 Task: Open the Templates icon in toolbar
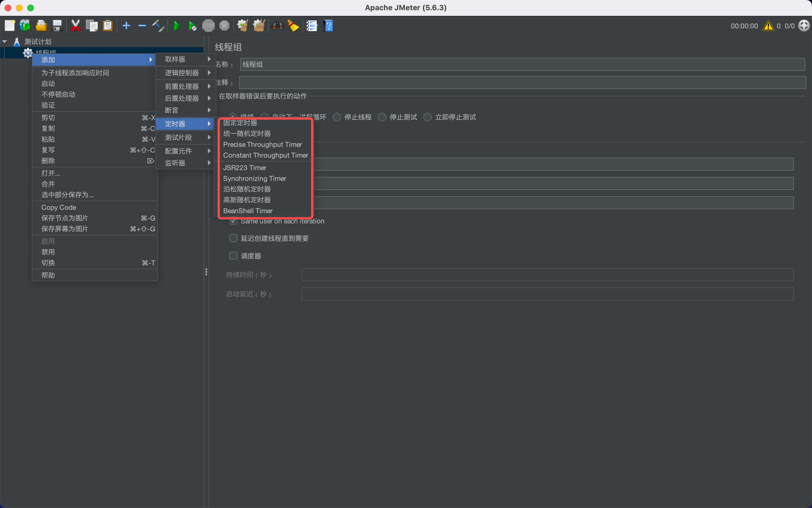25,26
